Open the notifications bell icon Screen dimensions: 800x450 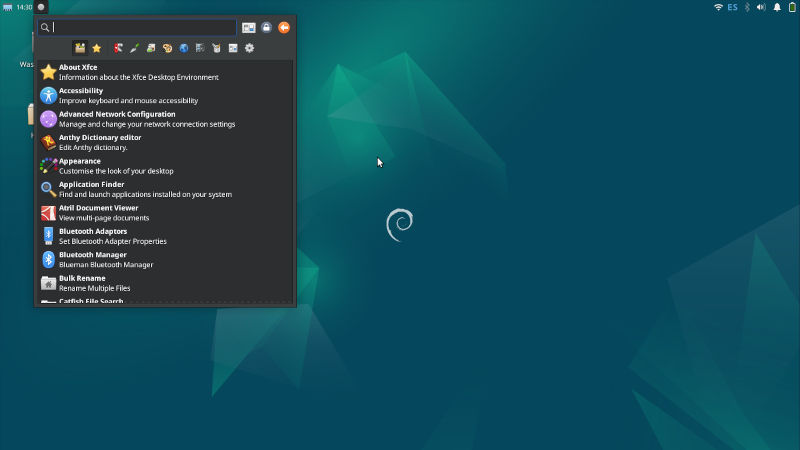[777, 7]
